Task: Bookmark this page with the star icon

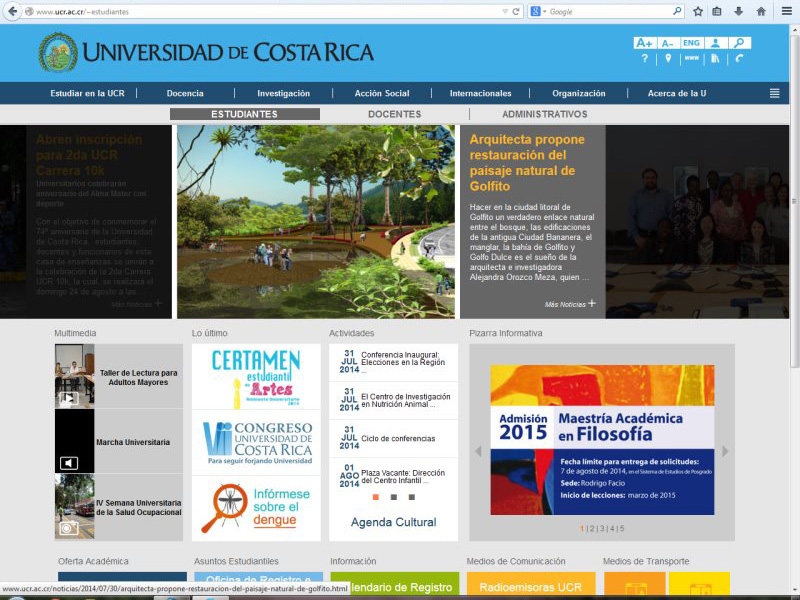Action: coord(697,11)
